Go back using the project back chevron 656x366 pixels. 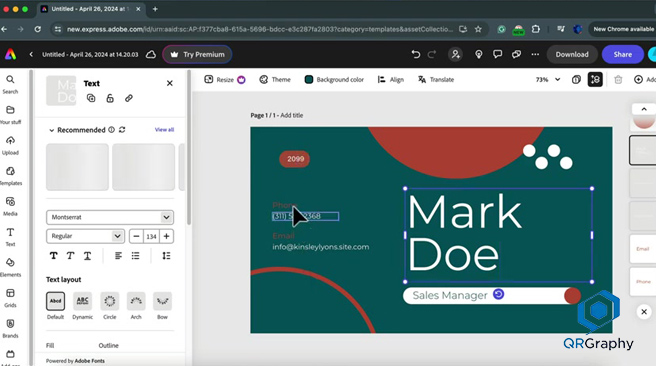[31, 54]
